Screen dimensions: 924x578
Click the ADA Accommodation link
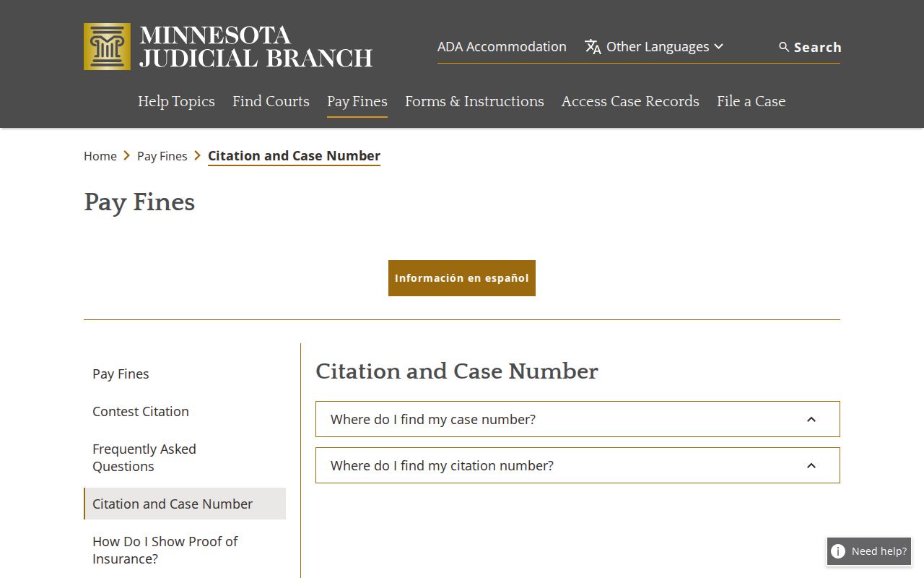coord(502,47)
